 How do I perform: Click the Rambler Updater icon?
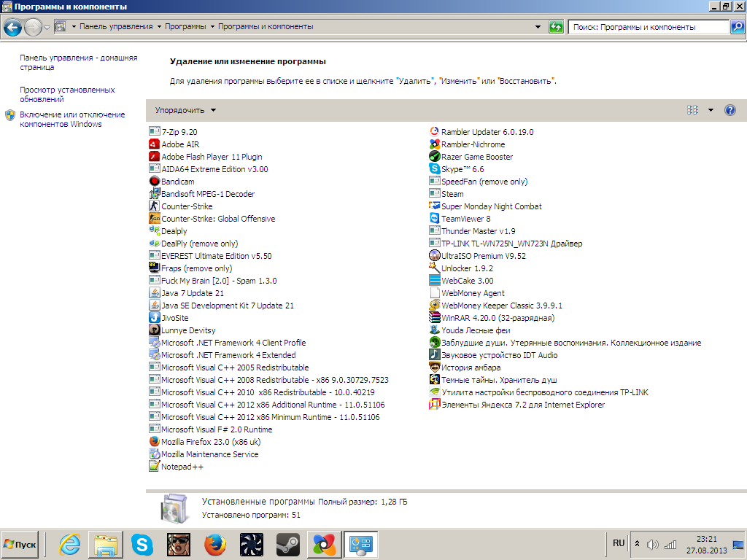tap(434, 132)
